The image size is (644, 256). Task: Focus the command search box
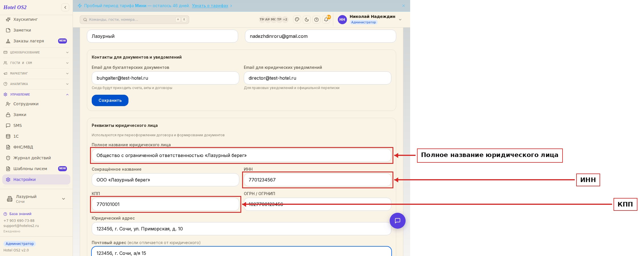134,19
